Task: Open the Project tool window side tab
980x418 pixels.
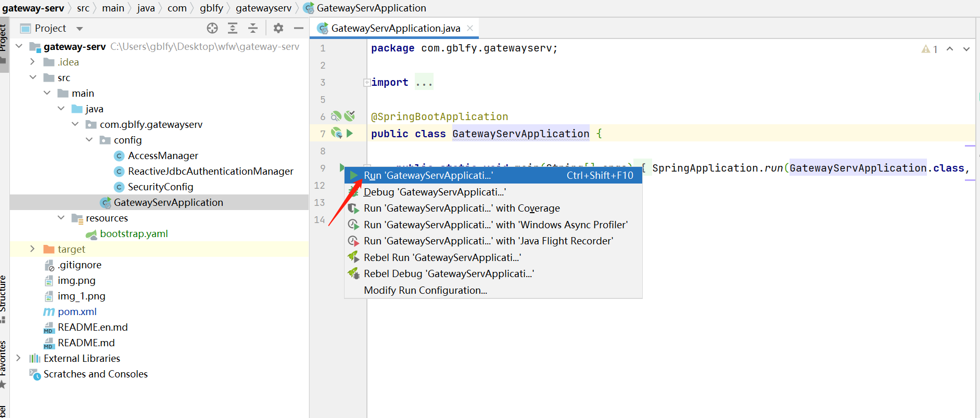Action: coord(4,44)
